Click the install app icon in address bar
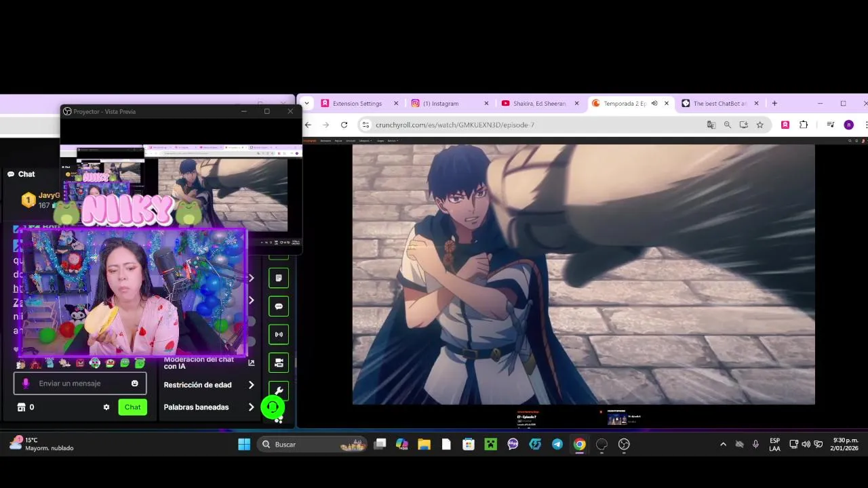This screenshot has width=868, height=488. pyautogui.click(x=743, y=125)
